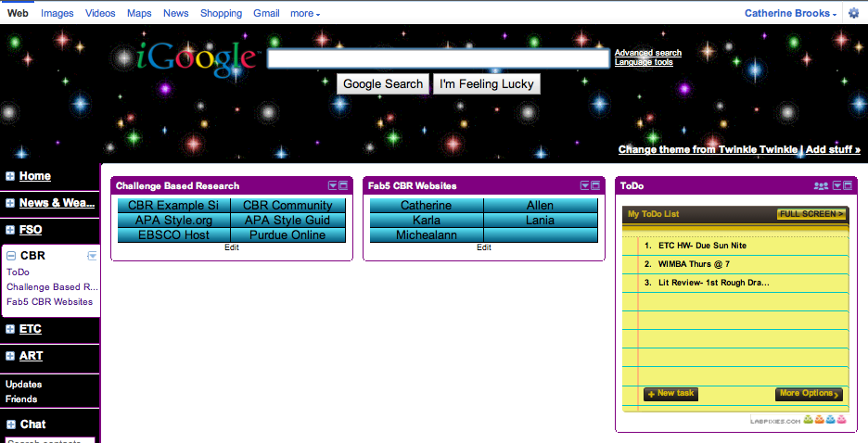Open the APA Style.org bookmark
Screen dimensions: 868x443
pyautogui.click(x=173, y=221)
